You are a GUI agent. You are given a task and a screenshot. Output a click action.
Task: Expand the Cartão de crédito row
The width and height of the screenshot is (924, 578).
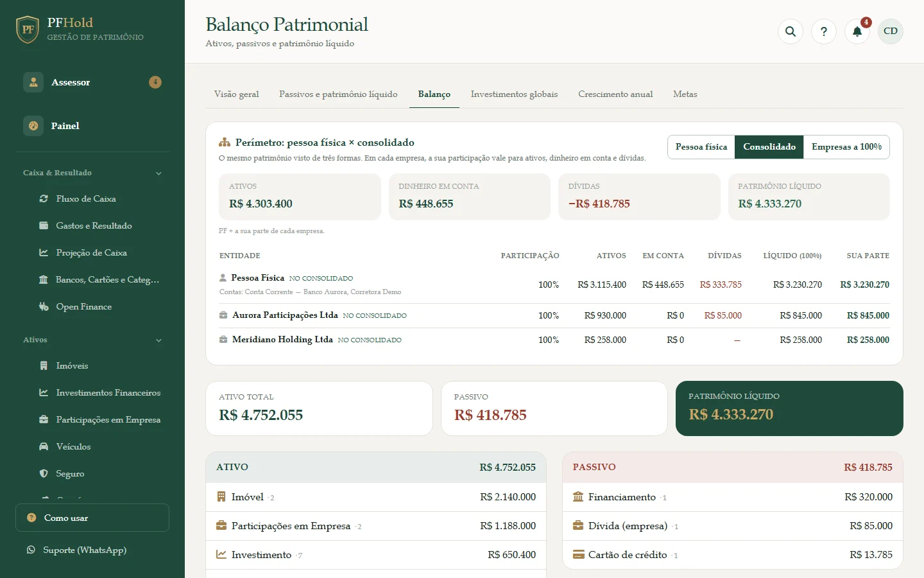click(733, 555)
